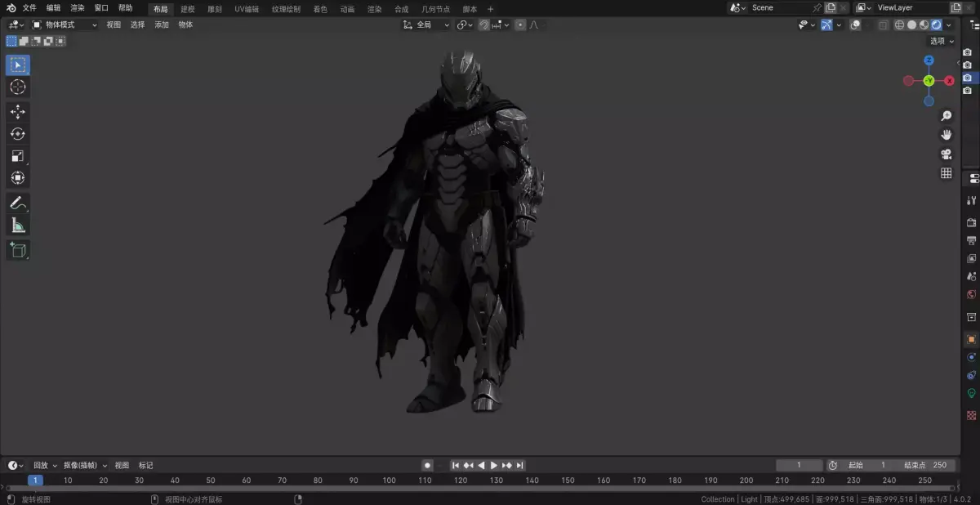Viewport: 980px width, 505px height.
Task: Set select mode to extend icon
Action: [24, 41]
